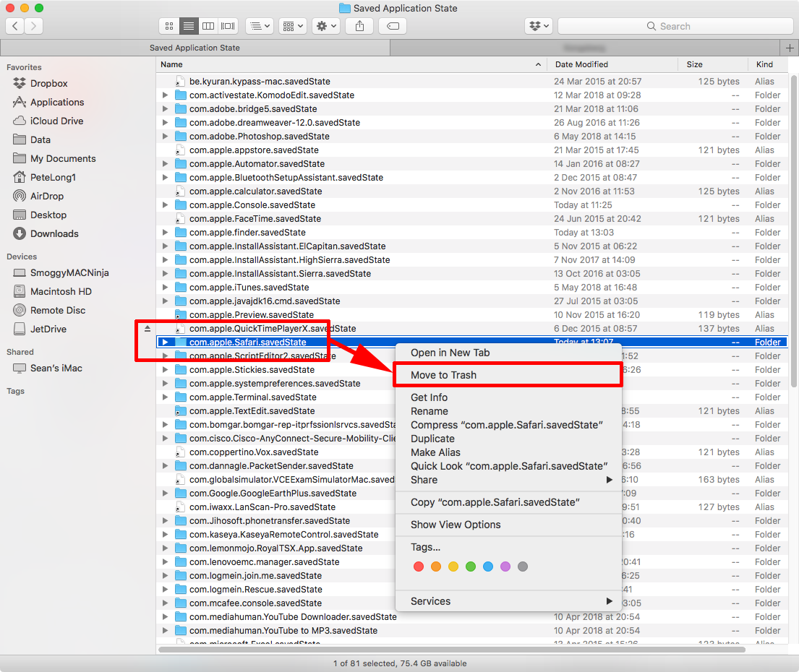Click the Search field
Viewport: 799px width, 672px height.
click(675, 26)
